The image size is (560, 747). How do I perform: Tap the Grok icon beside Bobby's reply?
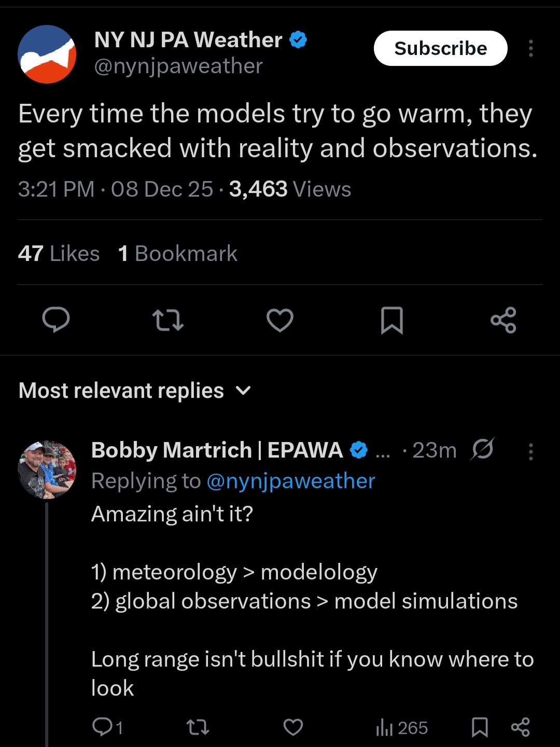click(x=482, y=449)
